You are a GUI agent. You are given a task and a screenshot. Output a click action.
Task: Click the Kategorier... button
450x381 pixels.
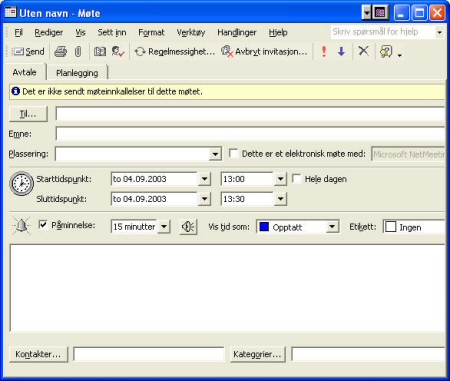pyautogui.click(x=257, y=354)
